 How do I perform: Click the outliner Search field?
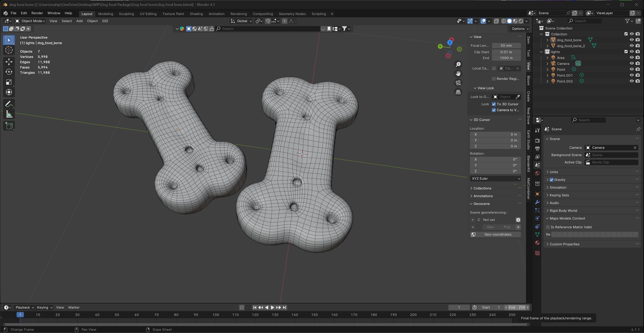(584, 21)
